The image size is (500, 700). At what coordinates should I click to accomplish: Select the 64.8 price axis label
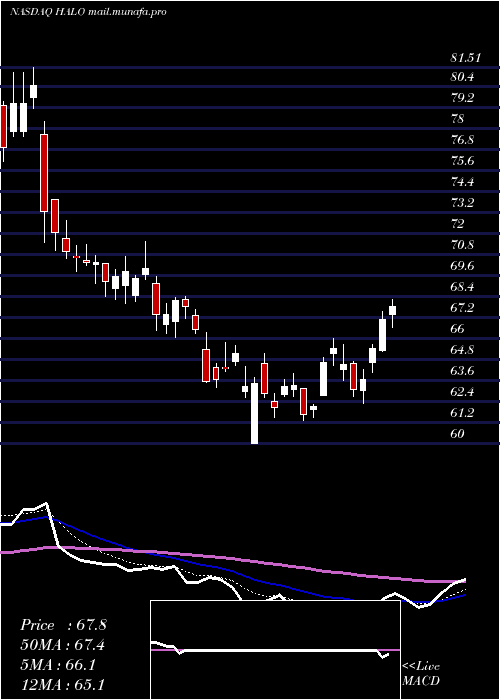(462, 350)
